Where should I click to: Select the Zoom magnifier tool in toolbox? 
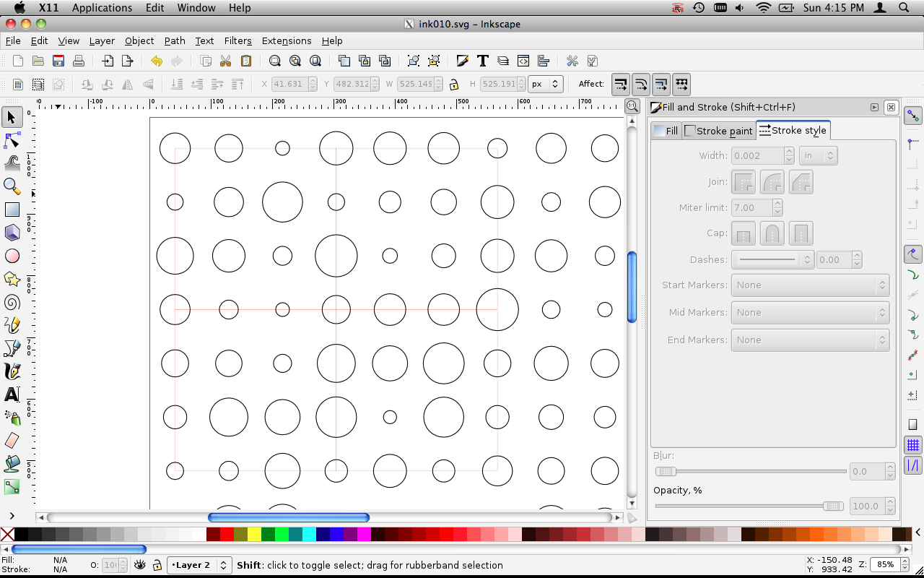(12, 186)
